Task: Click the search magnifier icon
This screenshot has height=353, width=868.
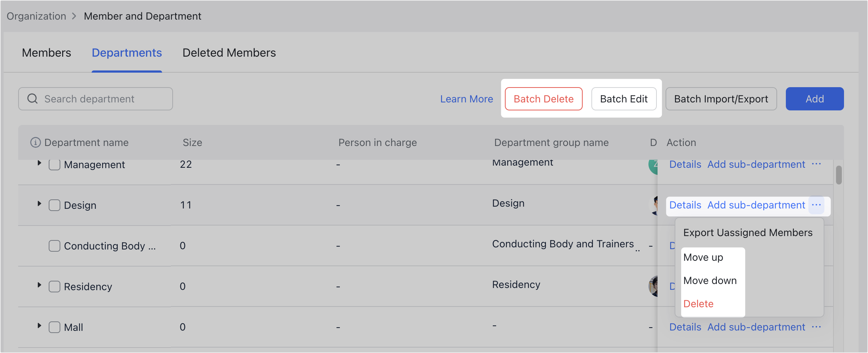Action: (32, 98)
